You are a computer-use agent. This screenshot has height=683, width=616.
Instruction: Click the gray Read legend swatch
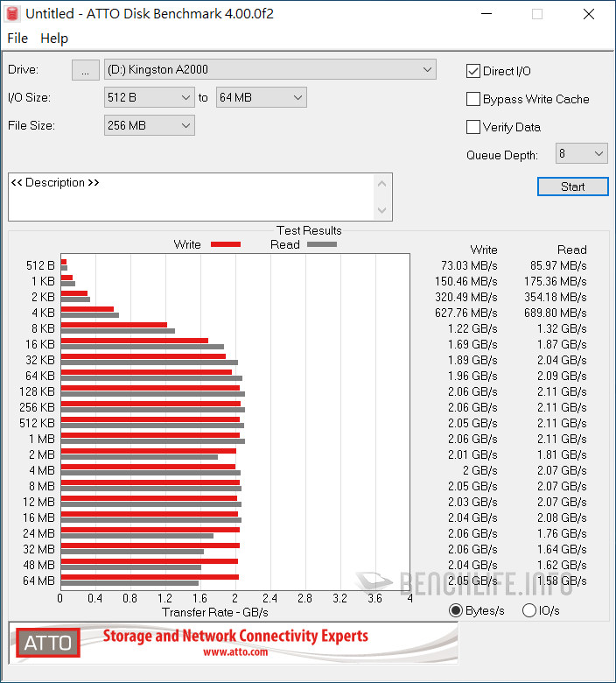tap(322, 244)
